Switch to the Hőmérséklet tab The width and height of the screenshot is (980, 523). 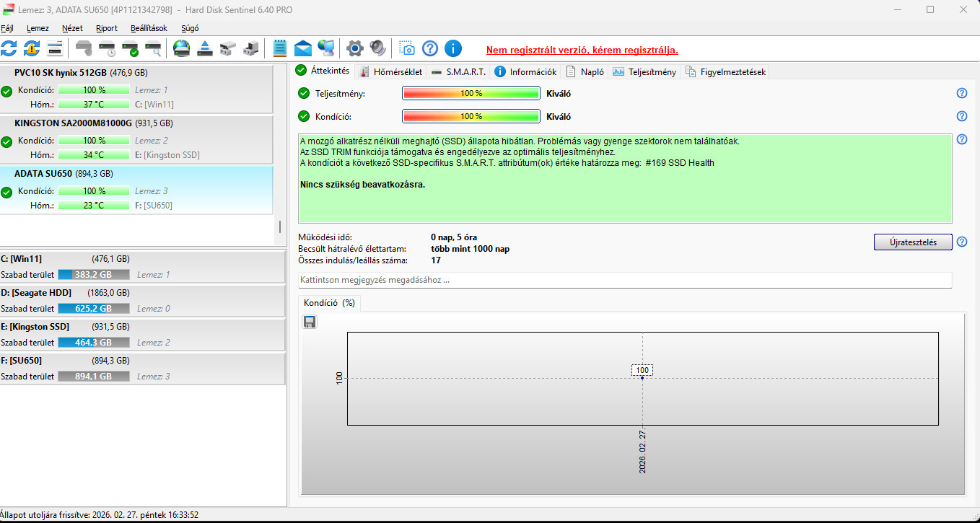click(390, 71)
